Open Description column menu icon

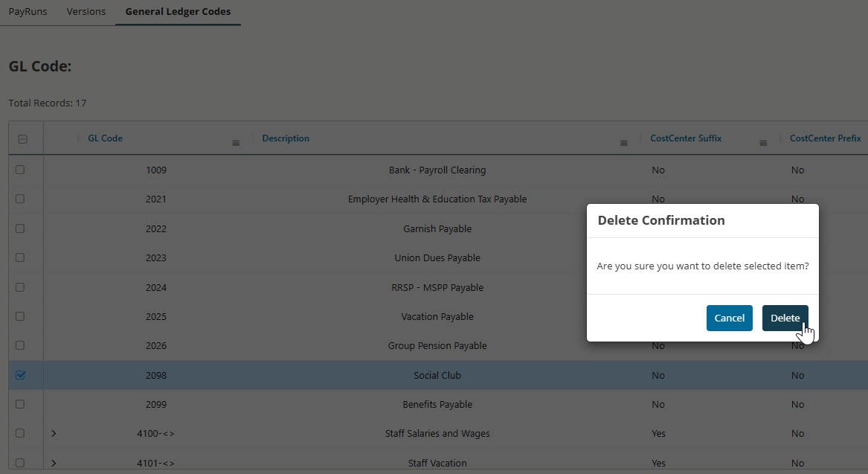click(x=624, y=144)
